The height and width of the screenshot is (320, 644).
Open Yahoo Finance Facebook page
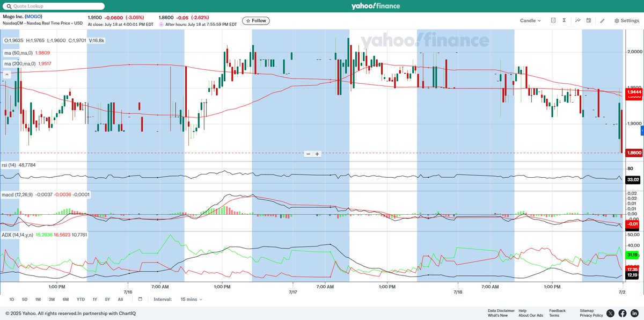pyautogui.click(x=623, y=313)
